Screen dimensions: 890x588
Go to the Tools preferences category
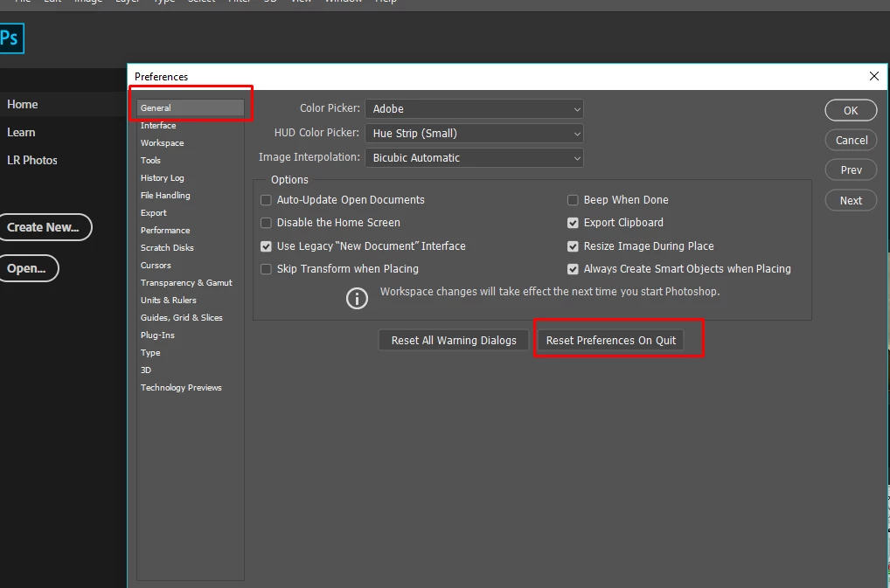coord(150,161)
